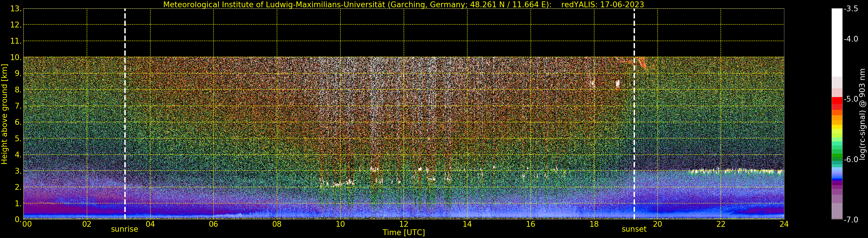Select x-axis tick label '22'

click(721, 224)
